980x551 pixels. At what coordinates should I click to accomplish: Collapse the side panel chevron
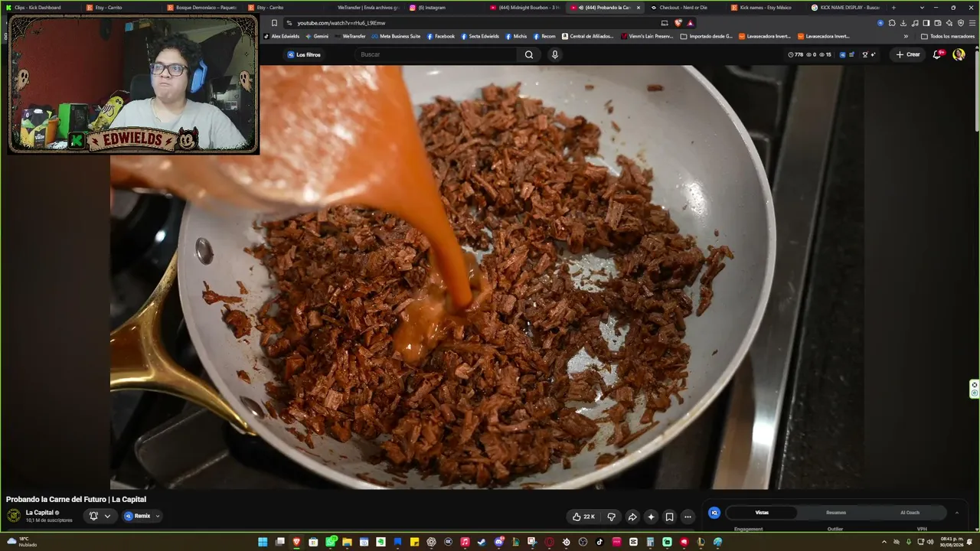(956, 513)
